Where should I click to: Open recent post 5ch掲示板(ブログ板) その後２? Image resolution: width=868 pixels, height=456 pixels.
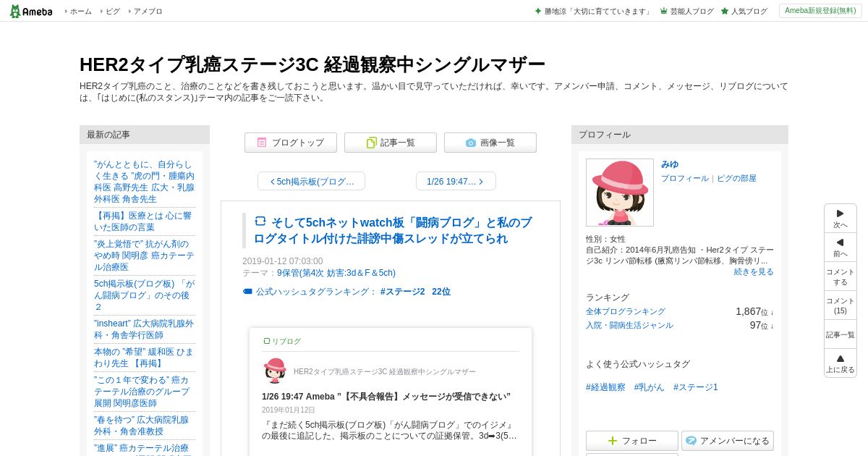(x=144, y=295)
